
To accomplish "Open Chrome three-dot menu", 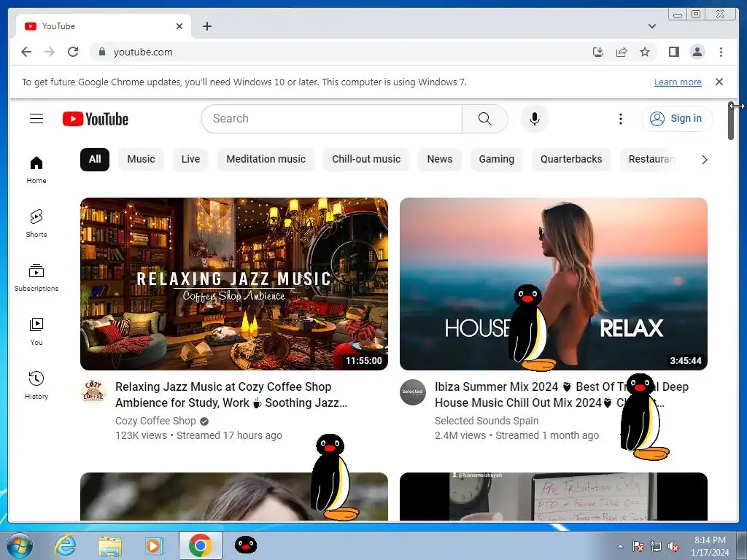I will 721,52.
